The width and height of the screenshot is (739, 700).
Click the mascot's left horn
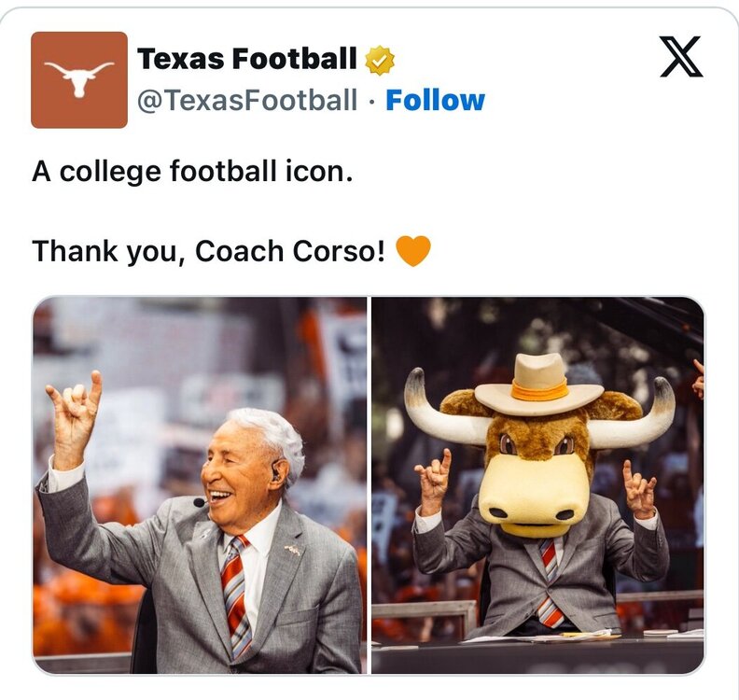coord(437,411)
